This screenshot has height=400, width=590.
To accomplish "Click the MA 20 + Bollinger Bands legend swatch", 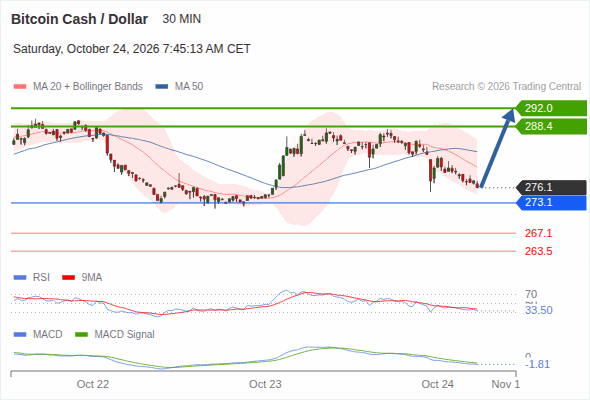I will tap(20, 87).
